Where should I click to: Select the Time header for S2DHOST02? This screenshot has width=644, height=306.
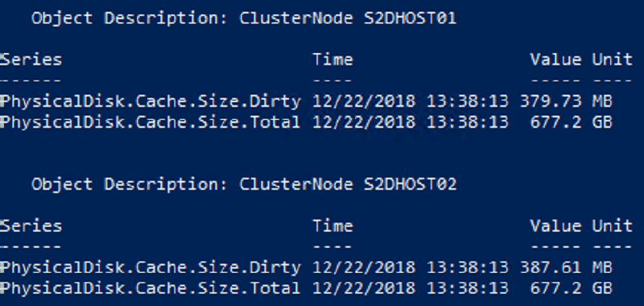point(332,226)
